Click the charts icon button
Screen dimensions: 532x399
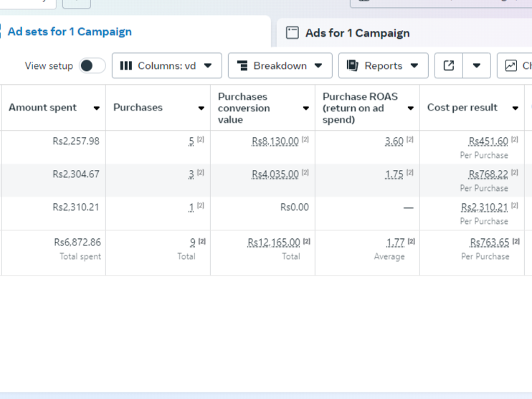pos(510,65)
